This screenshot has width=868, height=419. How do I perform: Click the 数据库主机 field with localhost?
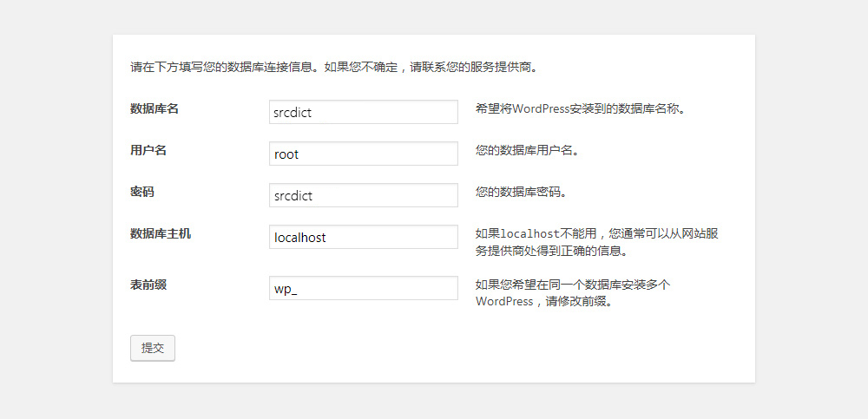pyautogui.click(x=364, y=236)
